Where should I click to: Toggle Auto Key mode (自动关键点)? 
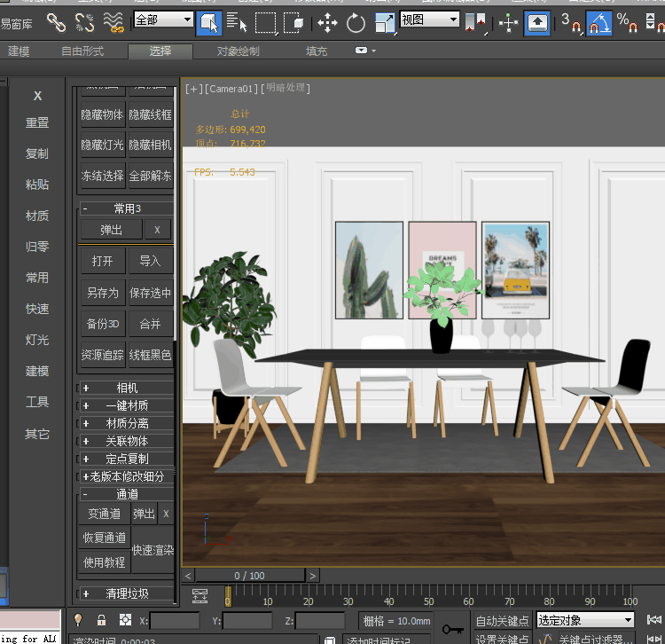tap(503, 620)
